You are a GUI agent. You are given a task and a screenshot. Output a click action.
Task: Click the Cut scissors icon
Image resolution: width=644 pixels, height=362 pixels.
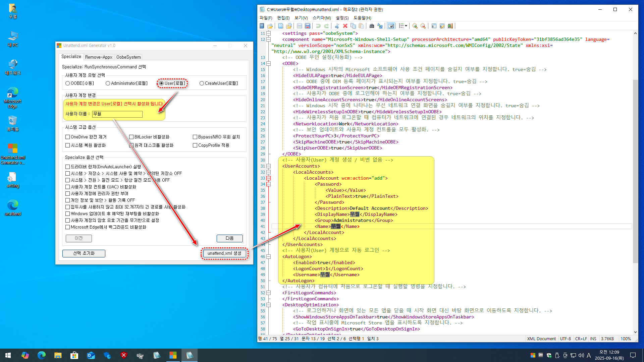pyautogui.click(x=337, y=26)
